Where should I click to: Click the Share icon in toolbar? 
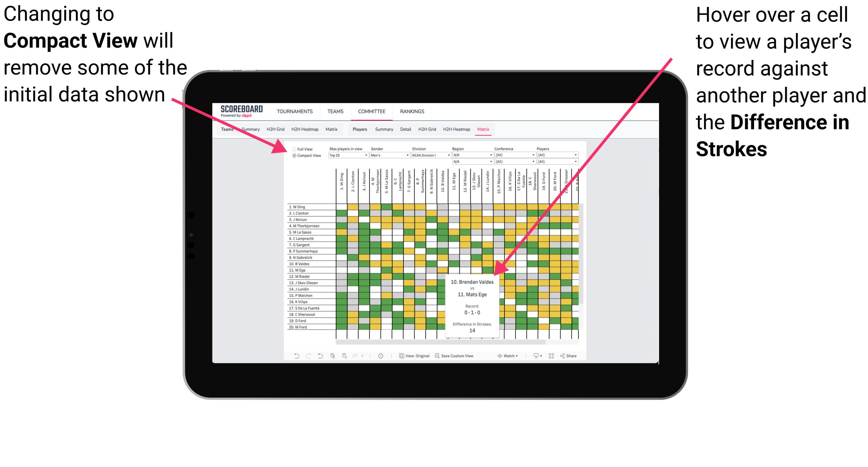pos(572,355)
